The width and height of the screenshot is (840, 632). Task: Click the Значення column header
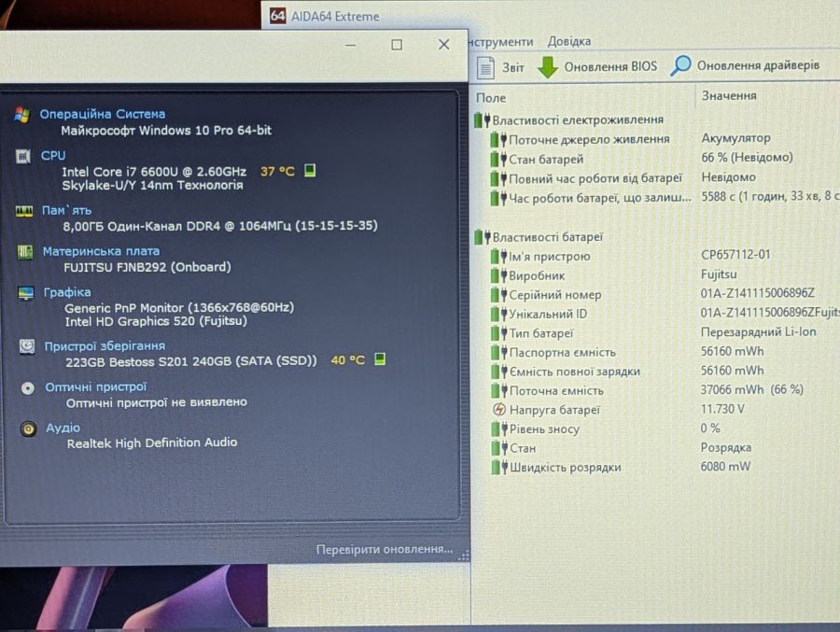[729, 95]
